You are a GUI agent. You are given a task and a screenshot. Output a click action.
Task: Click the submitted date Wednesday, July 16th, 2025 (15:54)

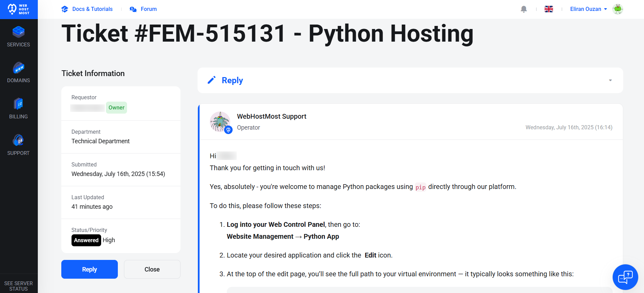click(x=118, y=174)
